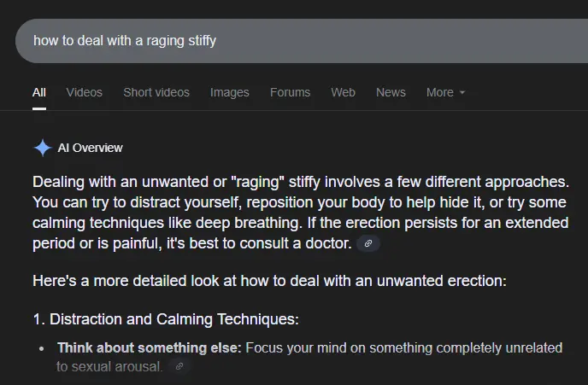Click the first AI summary paragraph
This screenshot has height=385, width=588.
pyautogui.click(x=299, y=213)
